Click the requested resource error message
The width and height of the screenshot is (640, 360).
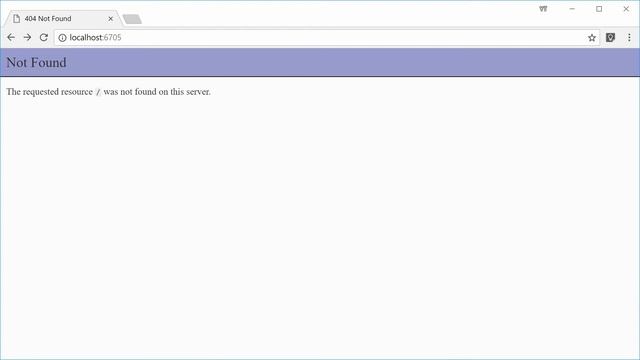(109, 92)
